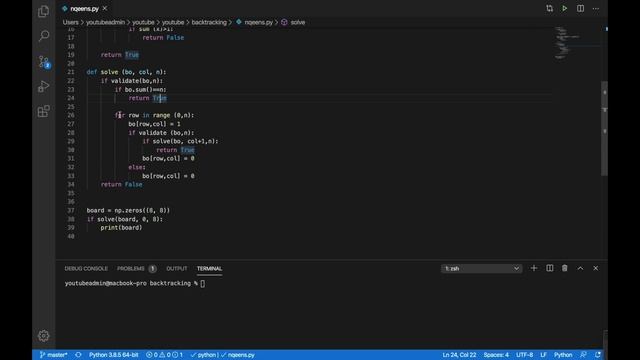Click the 'else:' line 32
This screenshot has width=640, height=360.
(137, 167)
